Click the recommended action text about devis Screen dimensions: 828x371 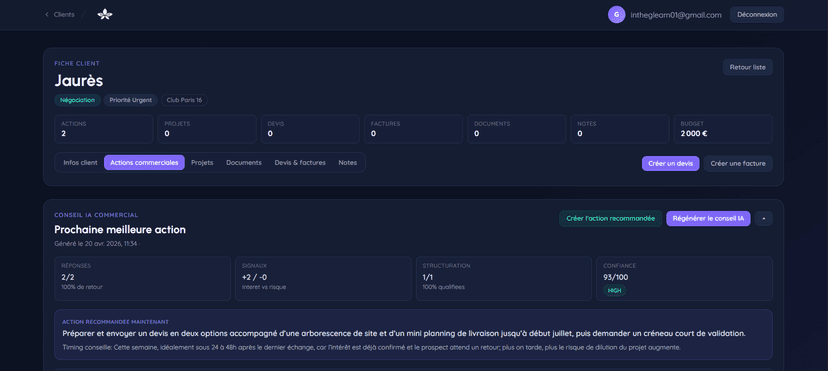coord(404,334)
